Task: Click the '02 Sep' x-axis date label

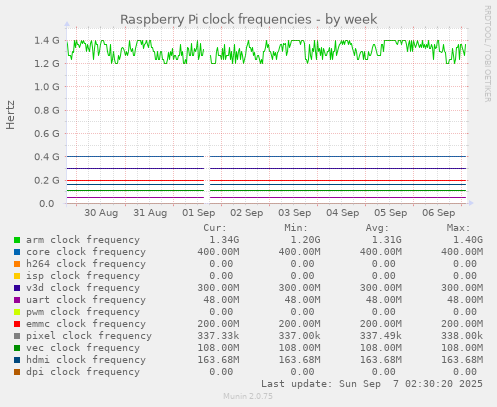Action: pyautogui.click(x=247, y=213)
